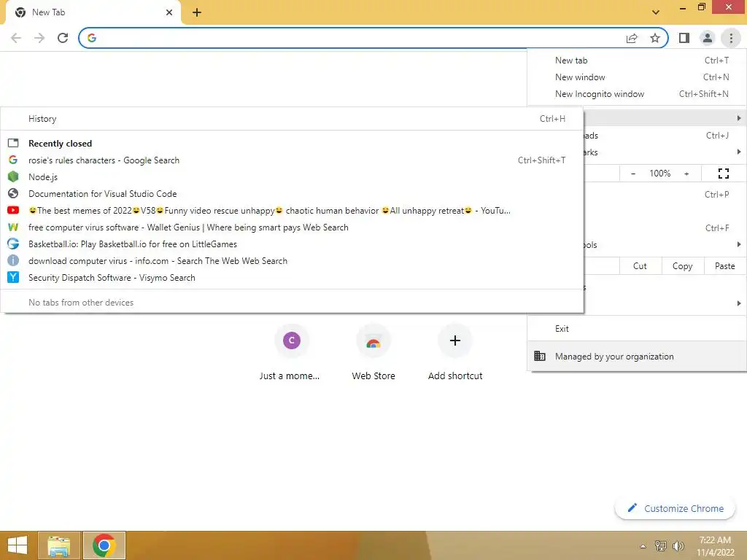This screenshot has width=747, height=560.
Task: Click the Google G icon beside rosie's rules
Action: (13, 160)
